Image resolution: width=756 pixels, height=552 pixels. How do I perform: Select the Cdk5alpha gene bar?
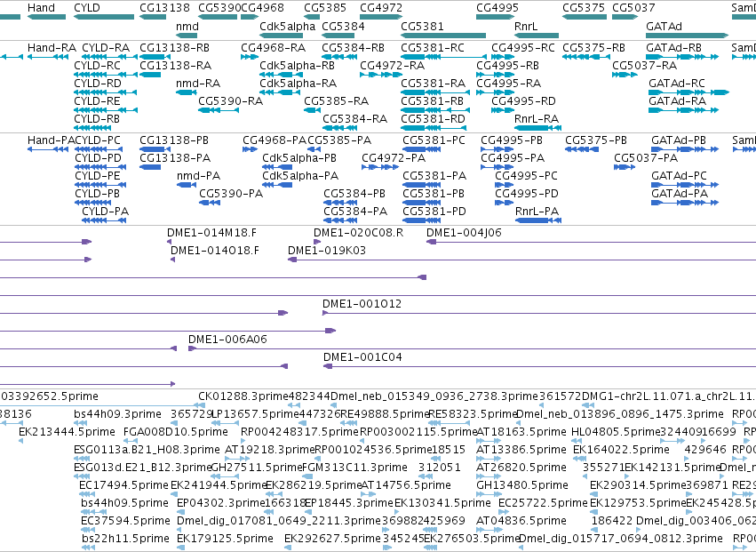pyautogui.click(x=281, y=36)
